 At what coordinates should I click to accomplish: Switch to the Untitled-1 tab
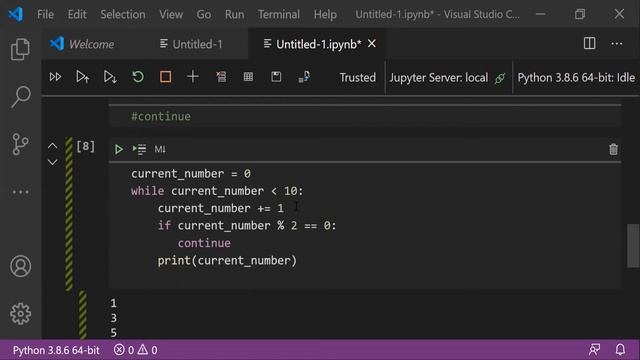tap(192, 44)
